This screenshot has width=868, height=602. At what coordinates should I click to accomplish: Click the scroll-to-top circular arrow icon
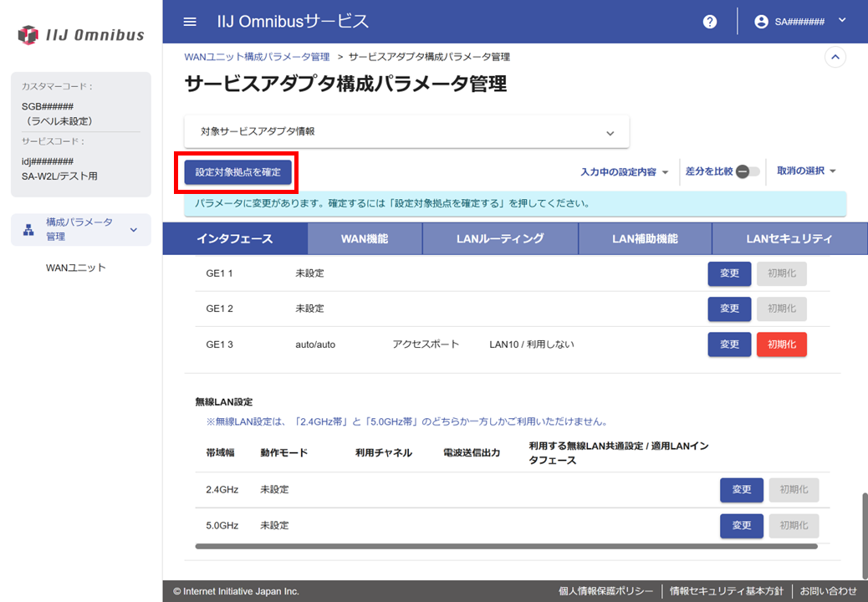tap(835, 57)
